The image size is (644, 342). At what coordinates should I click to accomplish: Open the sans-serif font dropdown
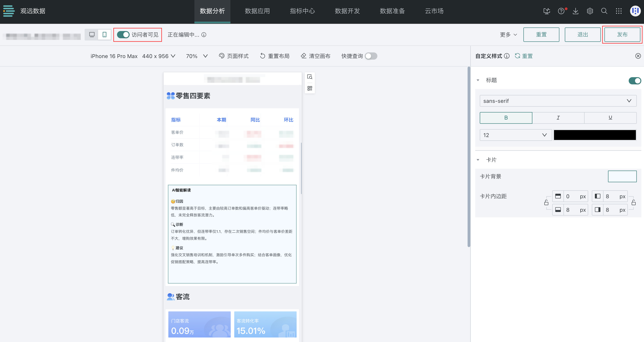tap(558, 101)
